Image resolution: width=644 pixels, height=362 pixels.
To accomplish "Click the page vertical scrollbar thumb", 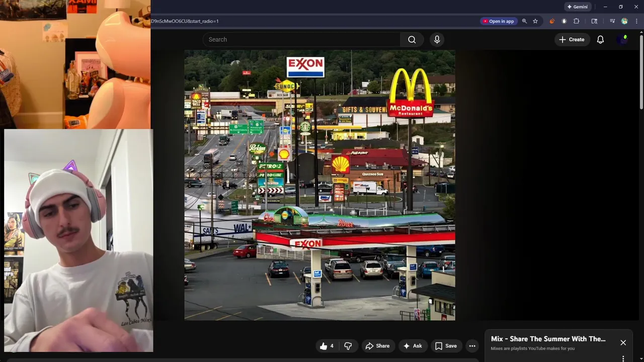I will [x=641, y=71].
